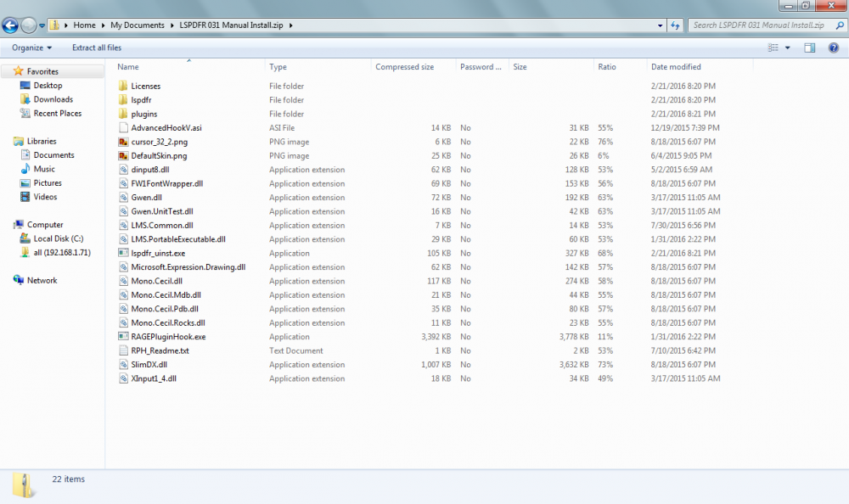849x504 pixels.
Task: Open recent pages dropdown next to Forward
Action: [42, 25]
